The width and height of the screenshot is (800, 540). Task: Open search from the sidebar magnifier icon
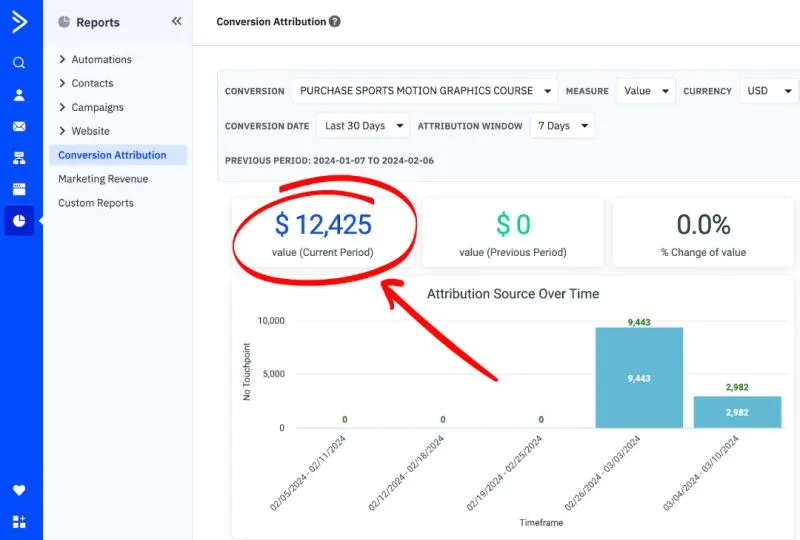coord(19,63)
